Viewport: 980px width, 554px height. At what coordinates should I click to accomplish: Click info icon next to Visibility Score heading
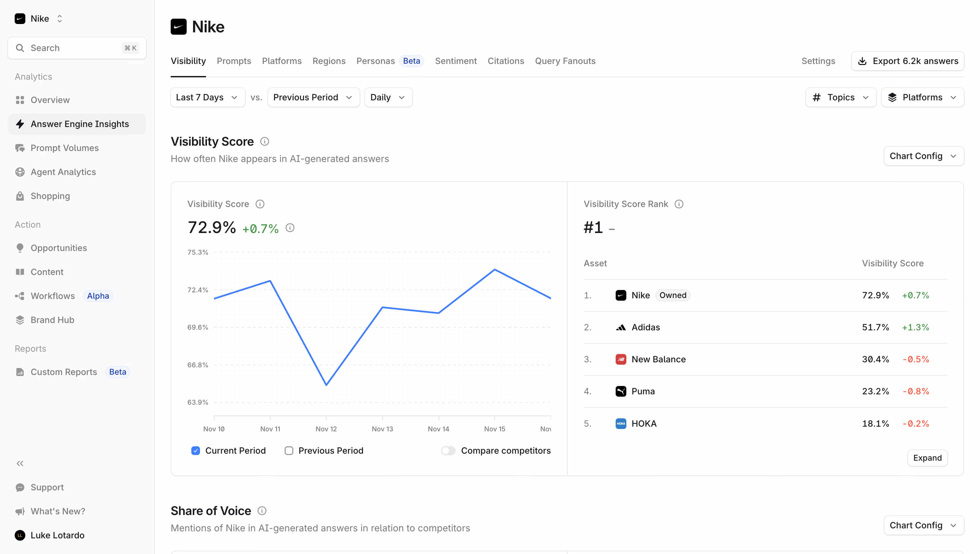[264, 142]
